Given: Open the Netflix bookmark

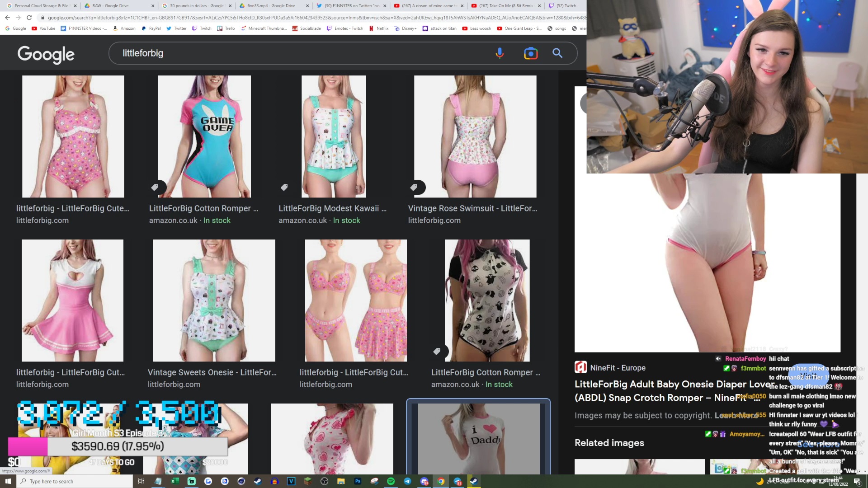Looking at the screenshot, I should coord(378,28).
